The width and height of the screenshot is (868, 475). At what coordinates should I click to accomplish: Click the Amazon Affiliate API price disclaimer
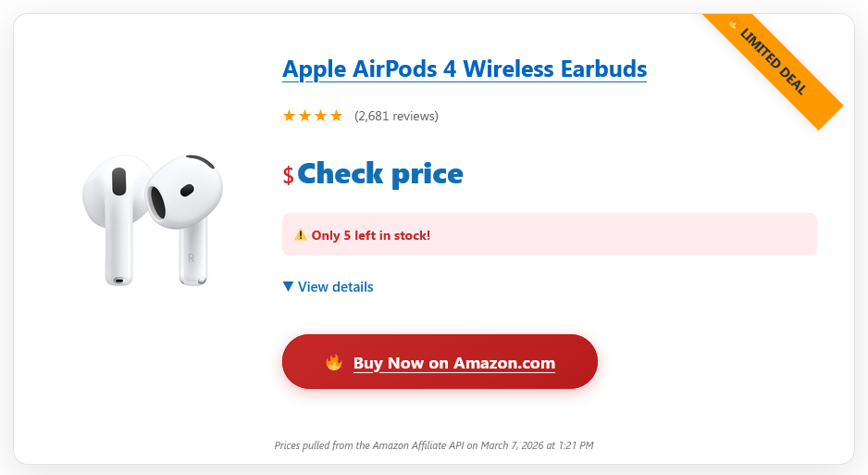point(434,445)
